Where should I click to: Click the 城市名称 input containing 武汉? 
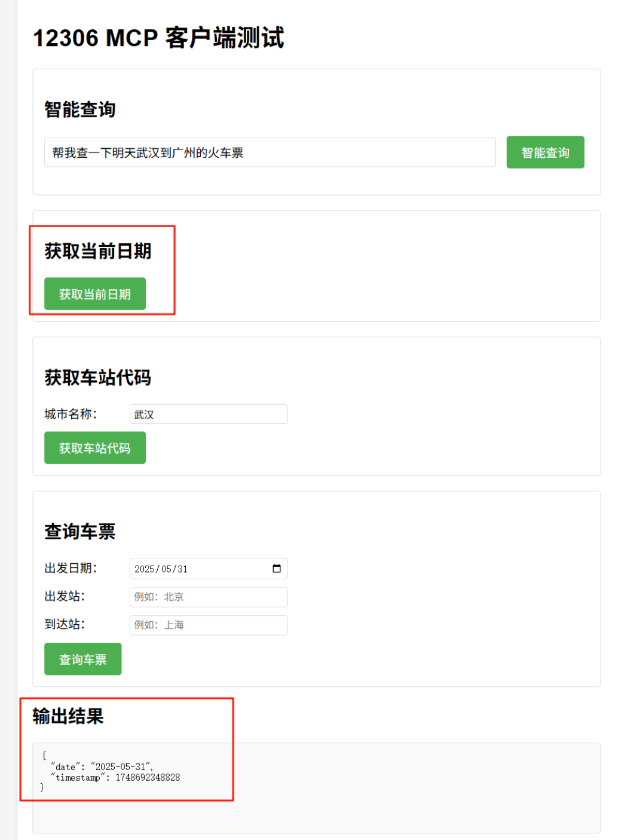(209, 414)
